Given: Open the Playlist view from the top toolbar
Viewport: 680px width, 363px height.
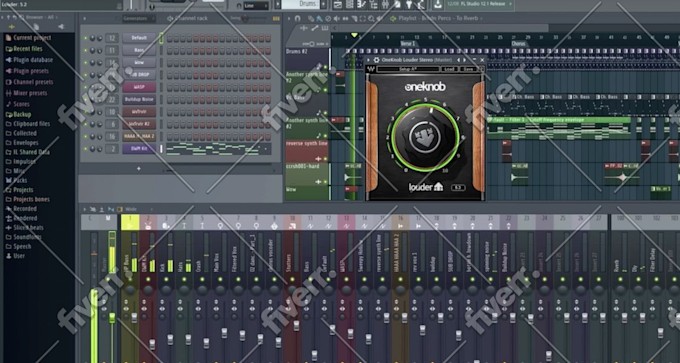Looking at the screenshot, I should click(338, 4).
